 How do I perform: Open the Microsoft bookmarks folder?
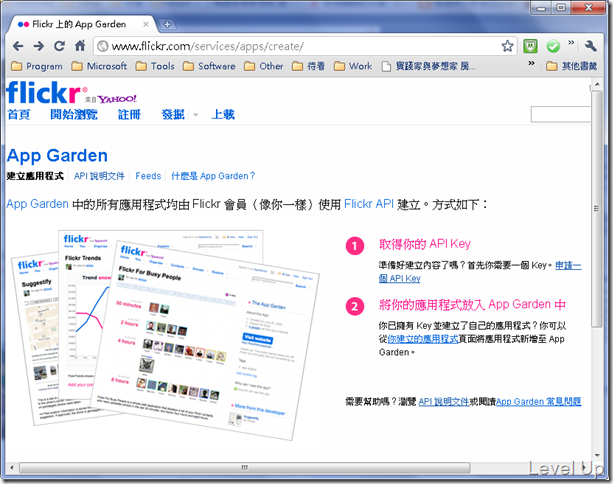pos(99,66)
